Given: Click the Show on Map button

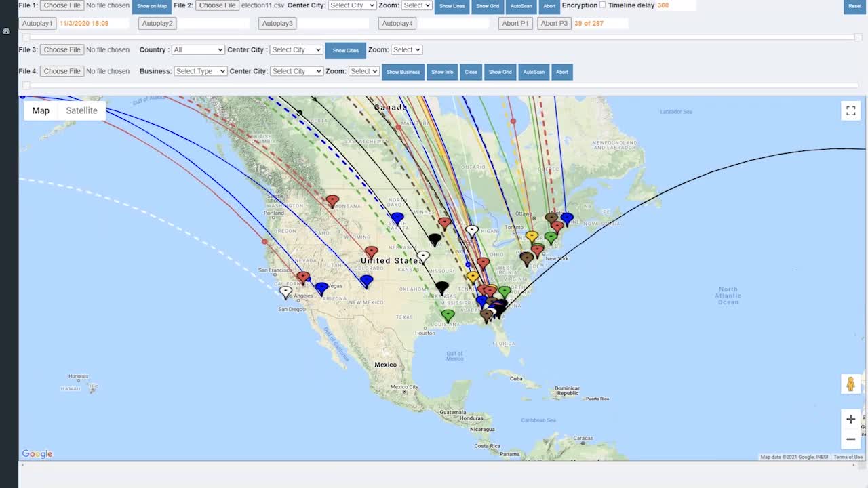Looking at the screenshot, I should pos(152,6).
